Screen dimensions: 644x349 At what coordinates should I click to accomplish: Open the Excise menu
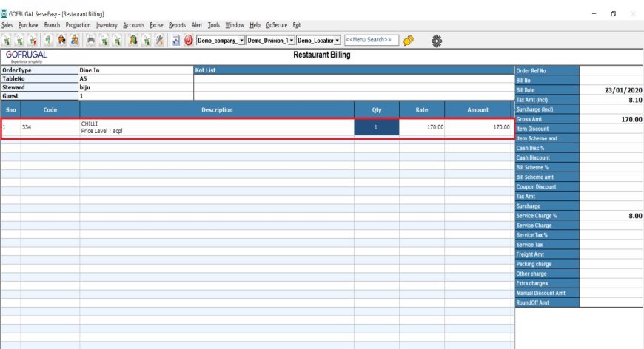(x=156, y=25)
